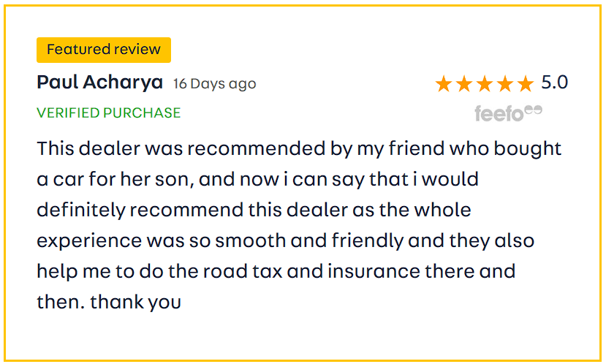Viewport: 606px width, 364px height.
Task: Click the yellow Featured review badge
Action: pyautogui.click(x=103, y=50)
